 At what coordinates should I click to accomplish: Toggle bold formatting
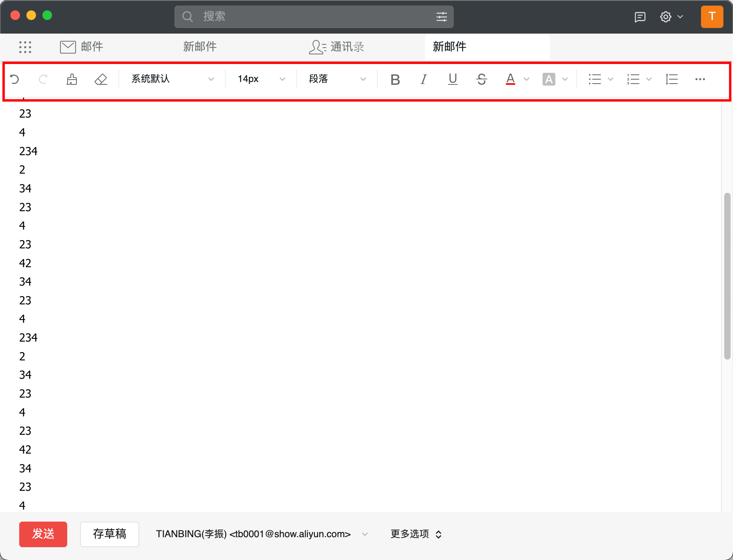[395, 79]
